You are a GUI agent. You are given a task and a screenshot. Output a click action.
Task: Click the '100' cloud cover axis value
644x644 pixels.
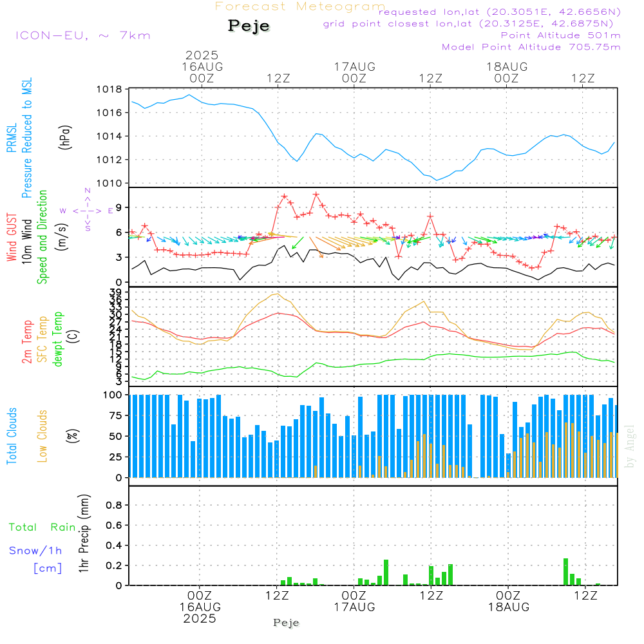113,395
